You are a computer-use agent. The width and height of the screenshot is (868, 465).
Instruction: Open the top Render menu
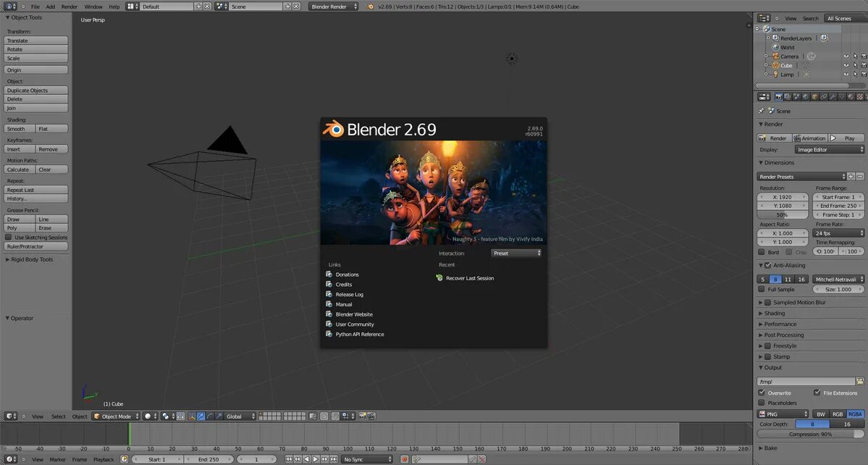click(69, 7)
